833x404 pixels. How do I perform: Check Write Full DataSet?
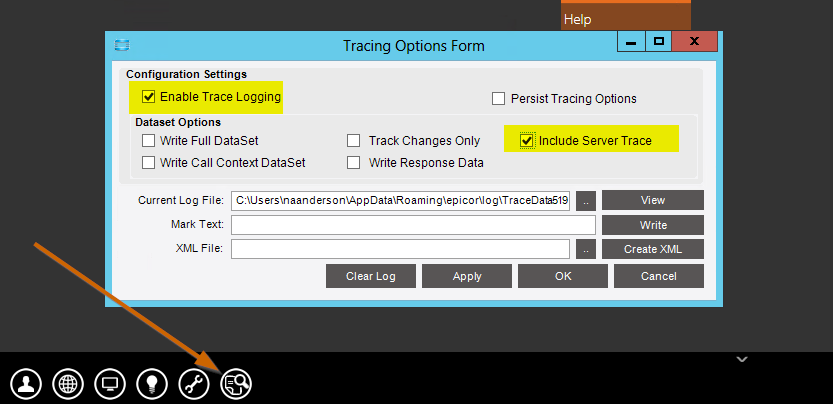coord(148,141)
